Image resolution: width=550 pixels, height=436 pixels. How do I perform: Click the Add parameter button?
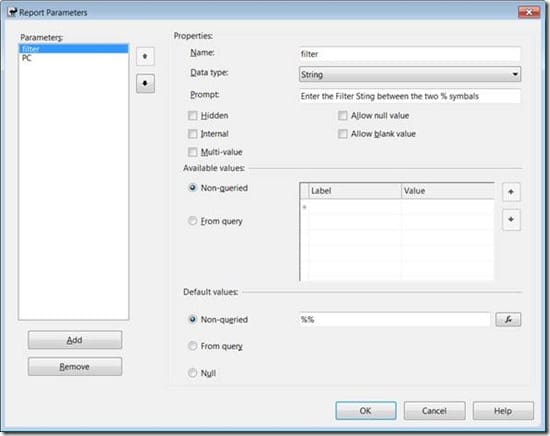point(75,340)
